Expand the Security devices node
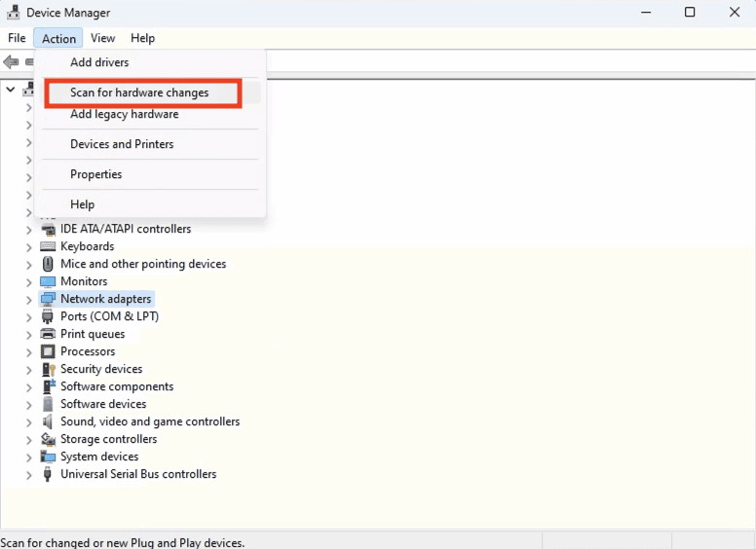The width and height of the screenshot is (756, 549). pos(29,370)
